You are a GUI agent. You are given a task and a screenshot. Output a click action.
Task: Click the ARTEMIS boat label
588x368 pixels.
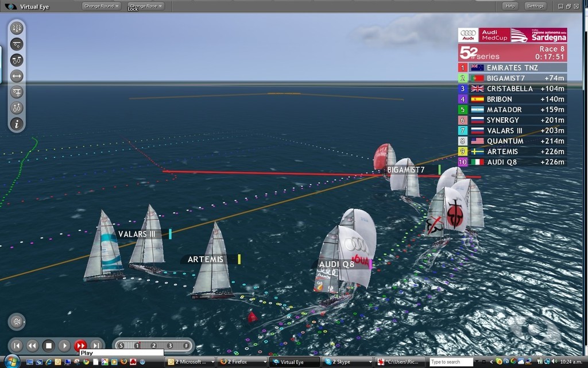210,259
